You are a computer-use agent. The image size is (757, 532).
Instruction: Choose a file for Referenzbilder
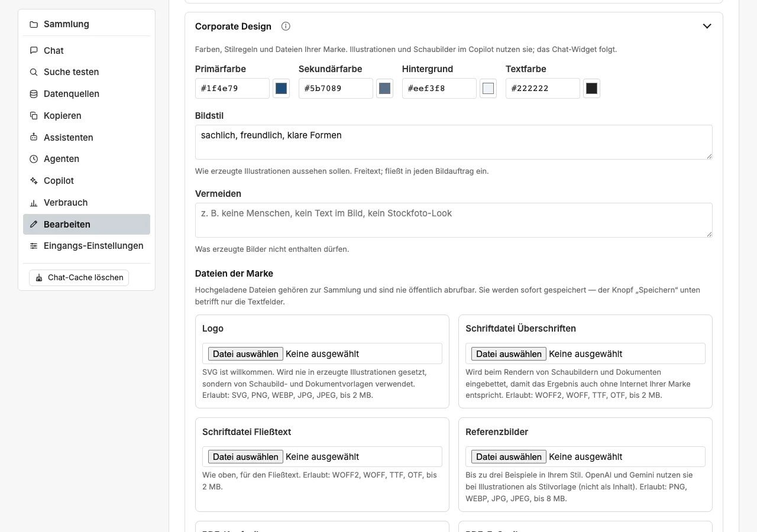pos(509,456)
